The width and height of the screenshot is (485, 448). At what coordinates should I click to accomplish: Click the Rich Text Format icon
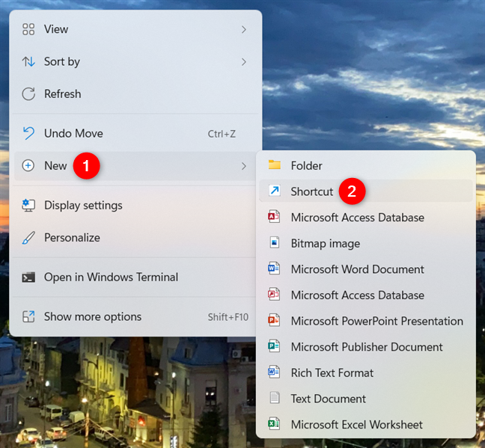pyautogui.click(x=274, y=372)
